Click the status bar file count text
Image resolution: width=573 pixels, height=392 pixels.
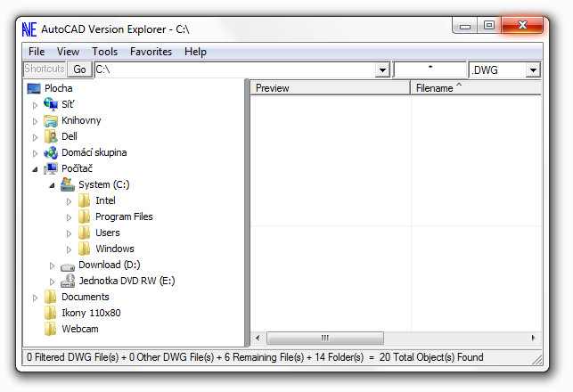click(255, 357)
